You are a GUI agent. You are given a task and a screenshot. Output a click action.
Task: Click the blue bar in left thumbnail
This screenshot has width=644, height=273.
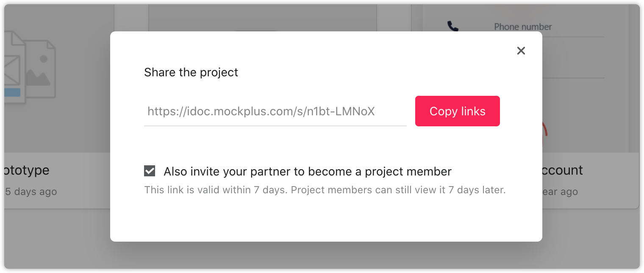point(13,92)
